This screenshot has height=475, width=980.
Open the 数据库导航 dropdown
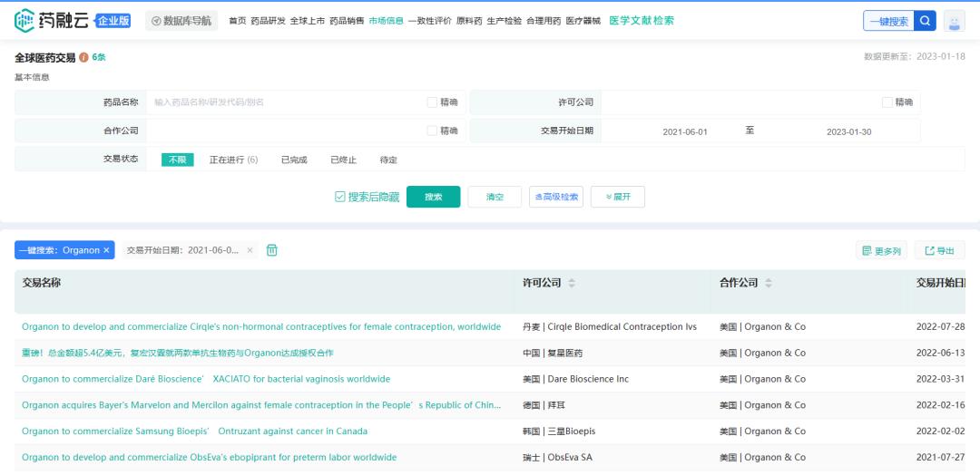pyautogui.click(x=181, y=21)
